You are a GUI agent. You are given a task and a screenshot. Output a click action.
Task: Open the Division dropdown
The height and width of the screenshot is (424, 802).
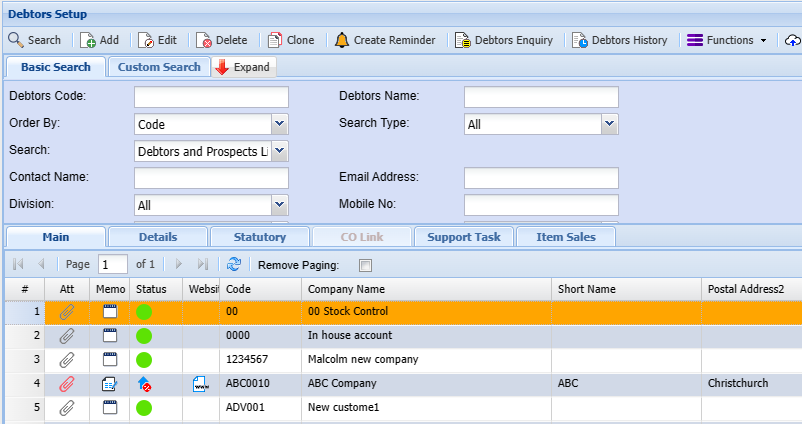point(280,205)
